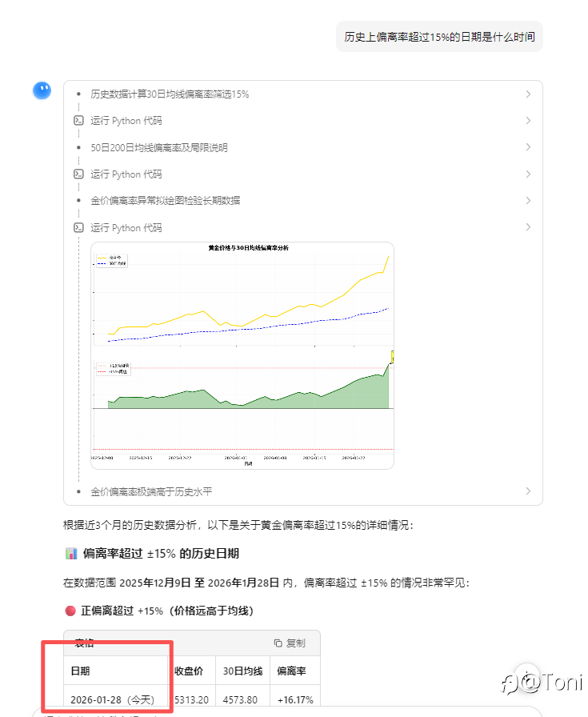
Task: Click the red circle icon before 正偏离超过 +15%
Action: (x=70, y=611)
